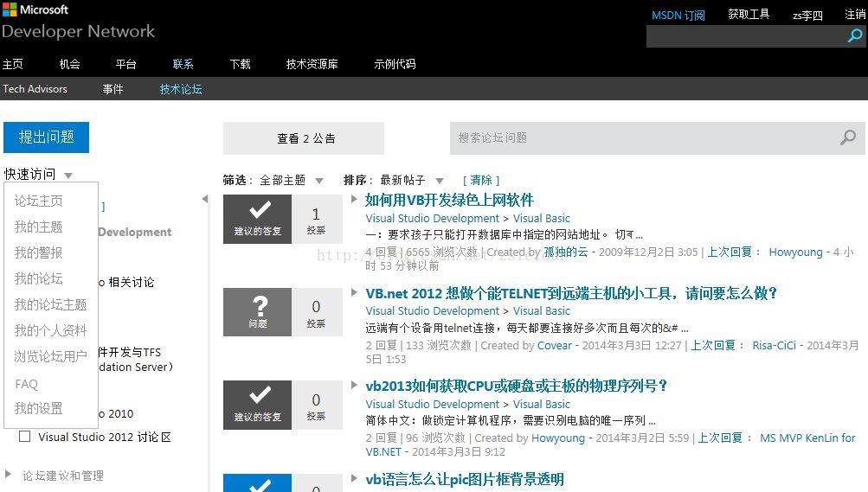Open the 主页 nav item
This screenshot has width=868, height=492.
[13, 64]
